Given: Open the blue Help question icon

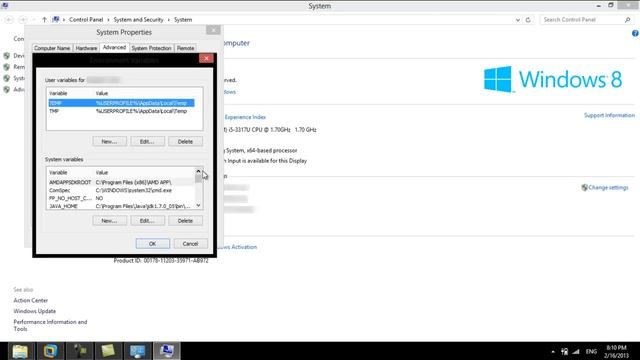Looking at the screenshot, I should tap(635, 33).
